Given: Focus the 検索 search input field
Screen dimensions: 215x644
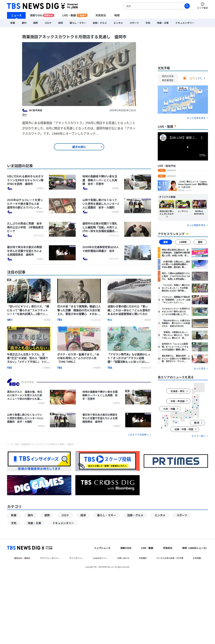Looking at the screenshot, I should point(154,6).
